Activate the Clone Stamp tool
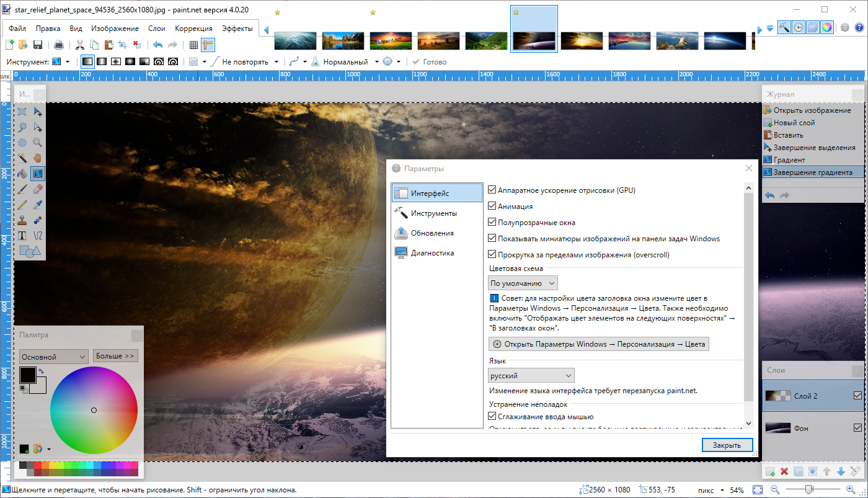868x498 pixels. (x=22, y=220)
